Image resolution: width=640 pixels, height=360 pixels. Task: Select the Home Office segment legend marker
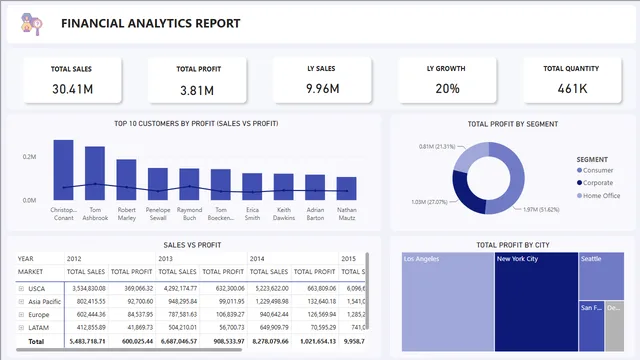(579, 196)
